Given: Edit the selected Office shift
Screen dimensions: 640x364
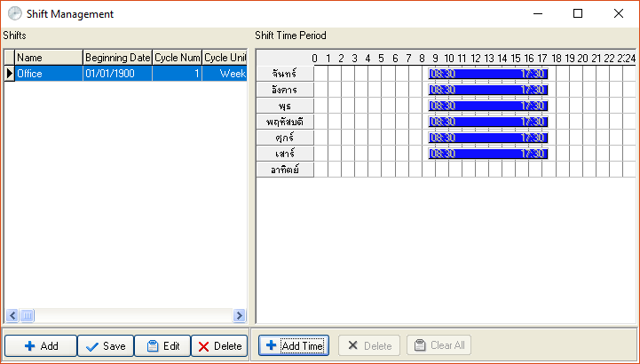Looking at the screenshot, I should [162, 346].
